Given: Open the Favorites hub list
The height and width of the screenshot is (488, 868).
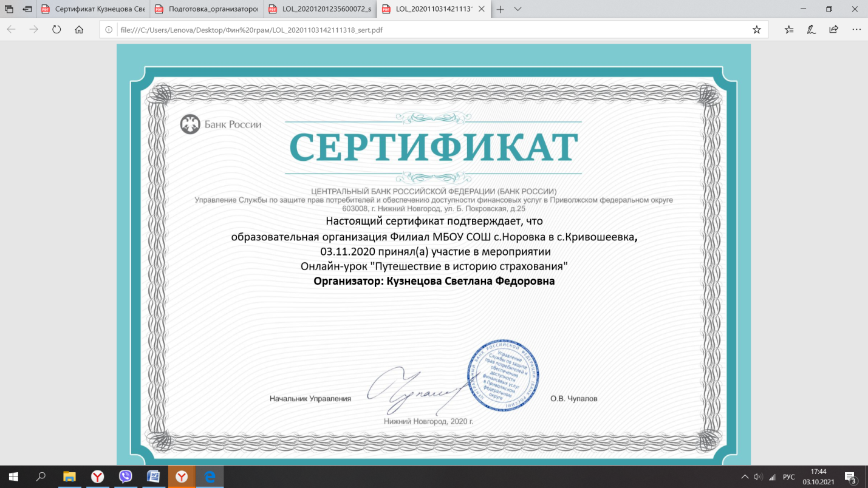Looking at the screenshot, I should (x=789, y=29).
